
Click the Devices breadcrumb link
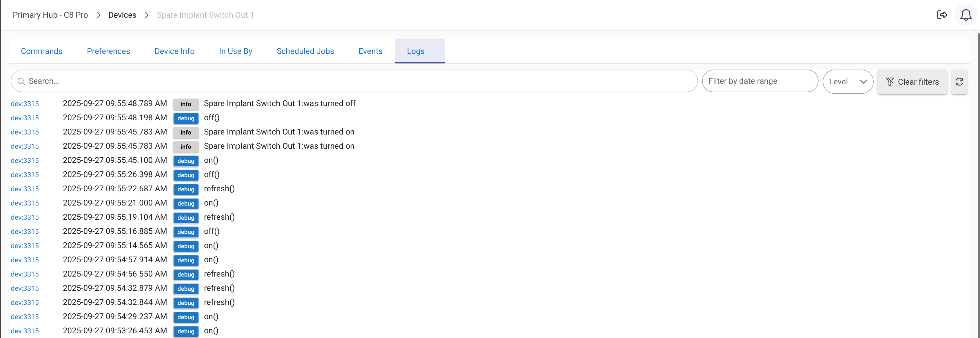click(122, 15)
